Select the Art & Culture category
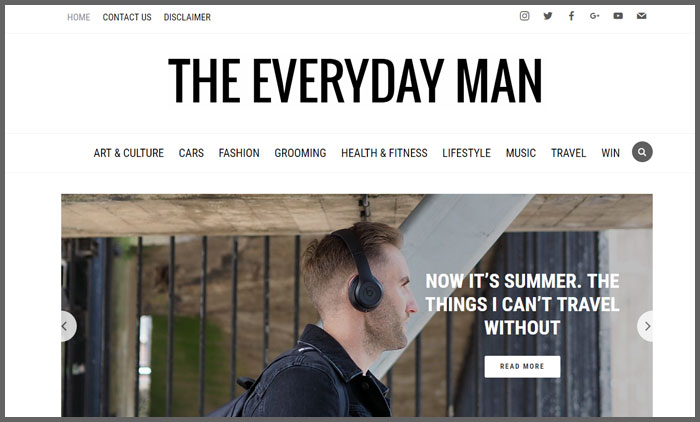The height and width of the screenshot is (422, 700). (x=129, y=153)
